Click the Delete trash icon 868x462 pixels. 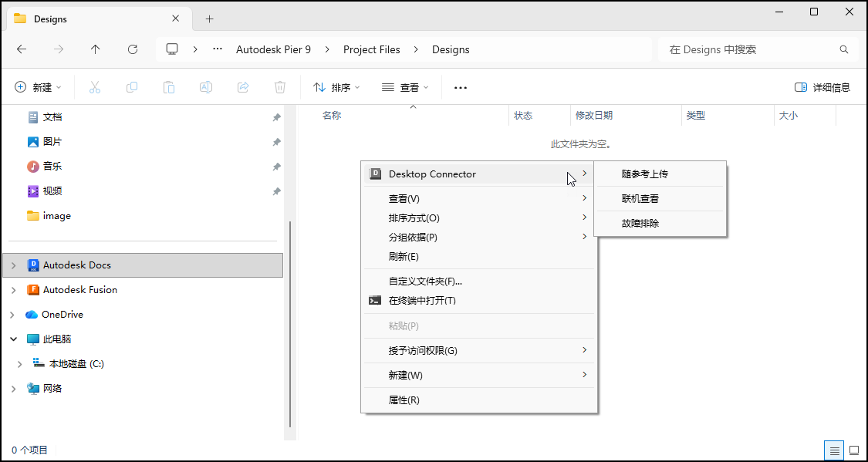[x=280, y=87]
